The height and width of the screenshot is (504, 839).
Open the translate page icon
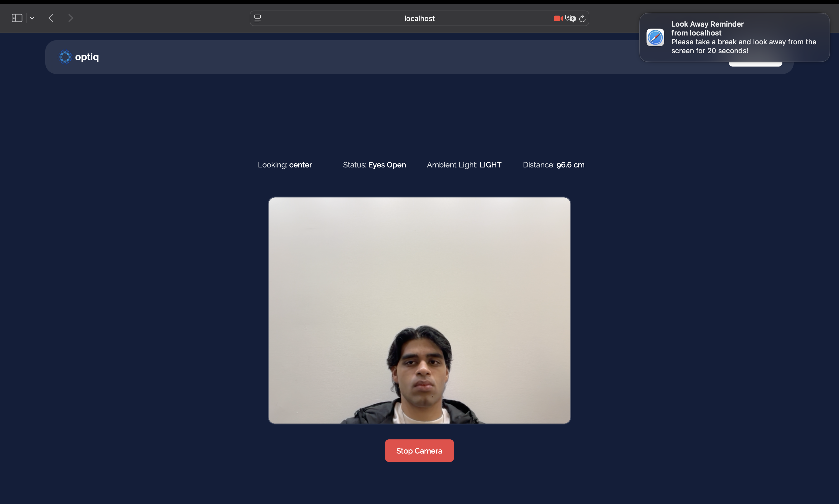tap(570, 18)
